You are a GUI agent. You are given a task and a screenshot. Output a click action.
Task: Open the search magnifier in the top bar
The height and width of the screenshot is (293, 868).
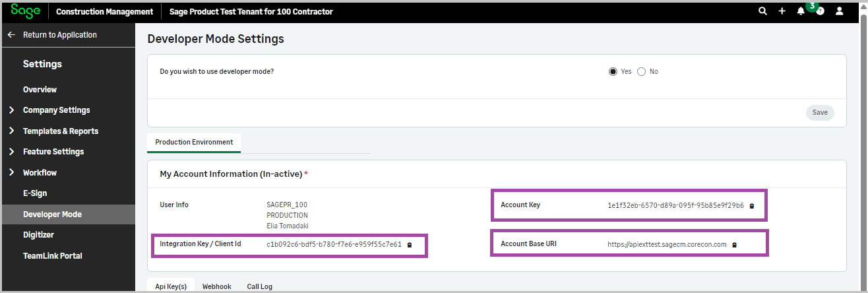tap(763, 11)
